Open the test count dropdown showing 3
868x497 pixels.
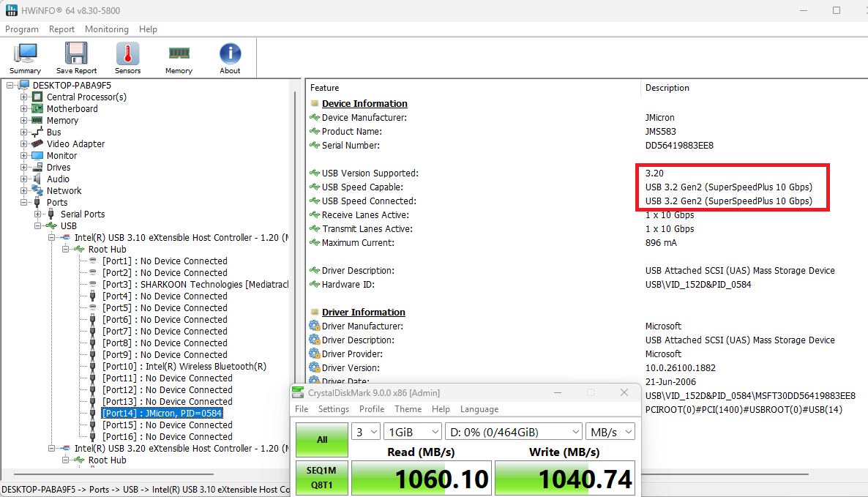click(x=365, y=432)
